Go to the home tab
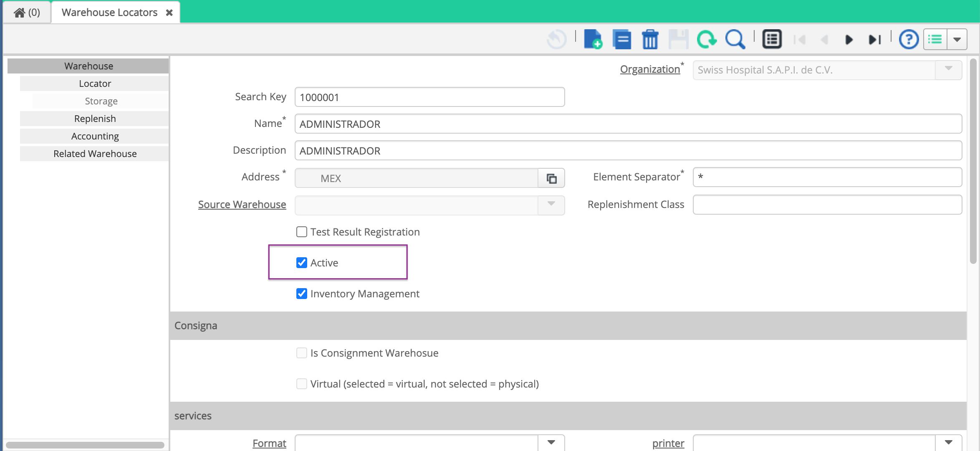Viewport: 980px width, 451px height. (26, 12)
